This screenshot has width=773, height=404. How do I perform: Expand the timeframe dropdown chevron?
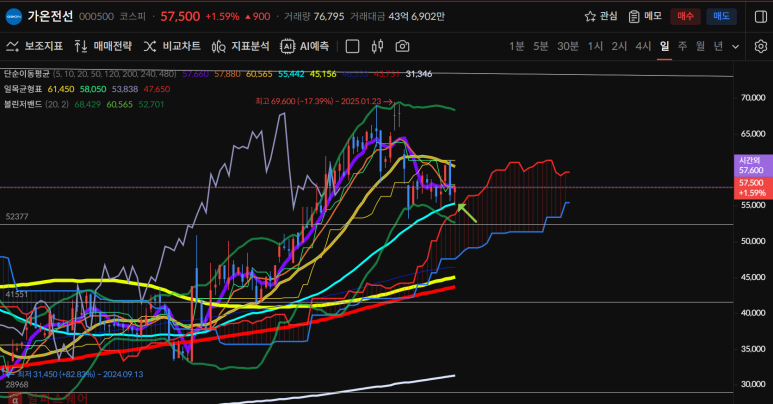pos(736,47)
